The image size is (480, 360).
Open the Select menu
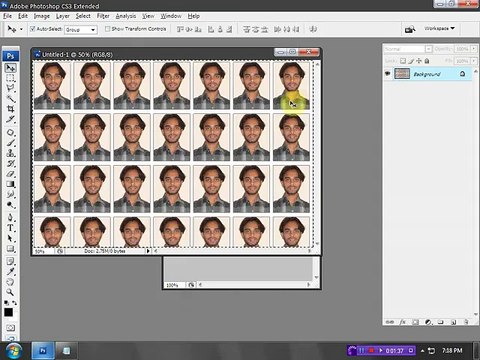83,16
